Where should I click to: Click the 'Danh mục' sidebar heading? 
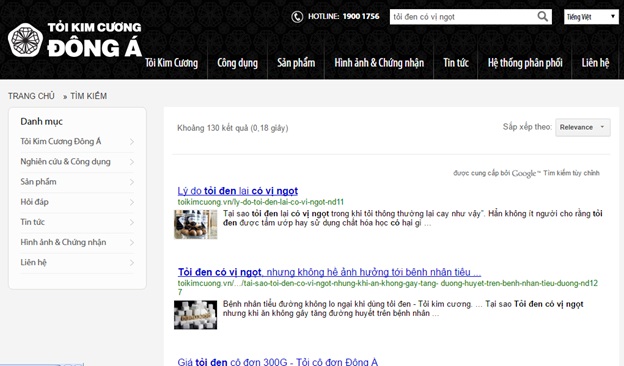click(41, 121)
